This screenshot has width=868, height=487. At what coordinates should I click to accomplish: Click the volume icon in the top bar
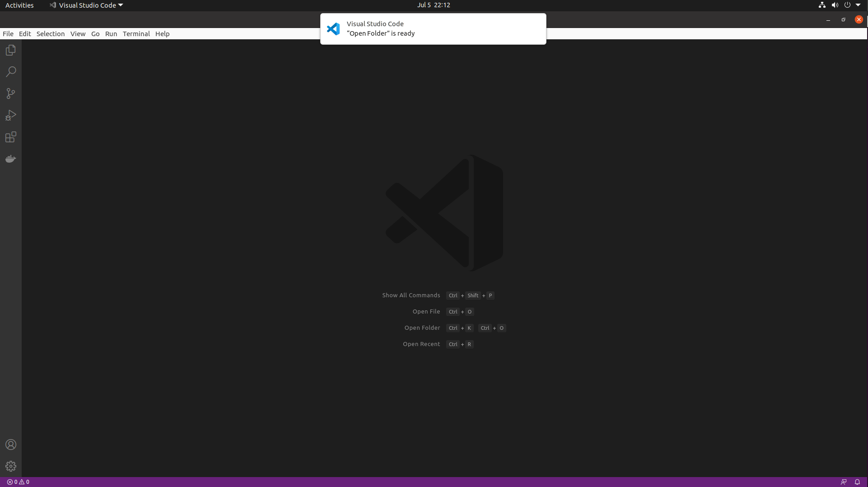click(x=835, y=5)
